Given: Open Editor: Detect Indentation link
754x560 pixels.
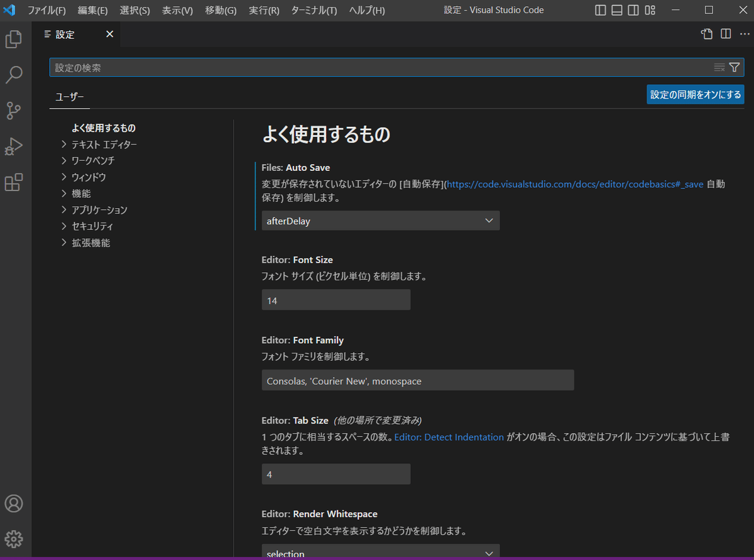Looking at the screenshot, I should click(x=449, y=437).
